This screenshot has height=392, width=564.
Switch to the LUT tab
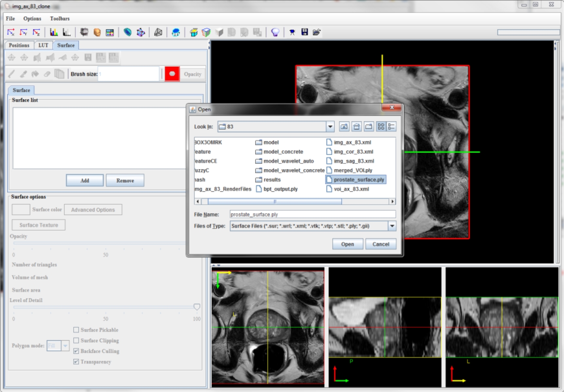tap(43, 45)
